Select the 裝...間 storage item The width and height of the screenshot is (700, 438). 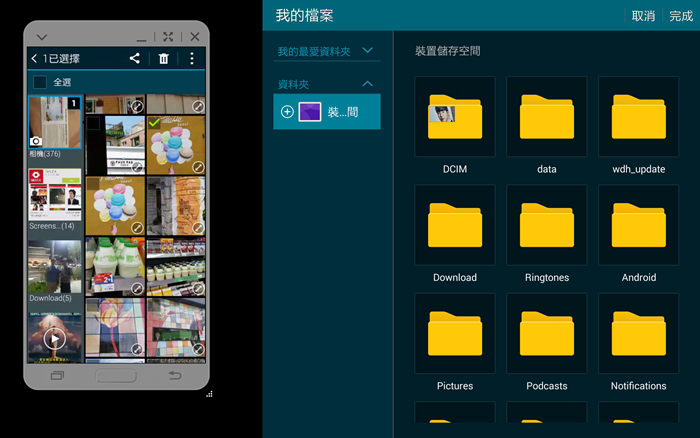tap(327, 112)
